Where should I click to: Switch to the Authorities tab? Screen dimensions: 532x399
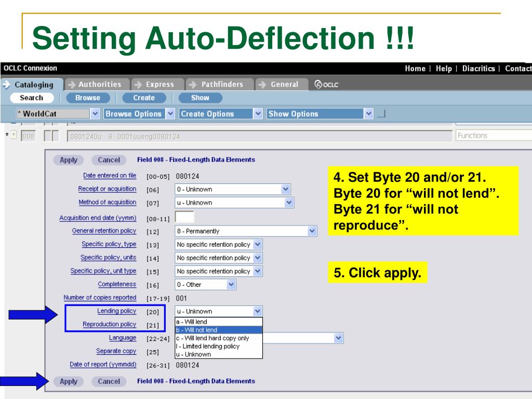97,85
